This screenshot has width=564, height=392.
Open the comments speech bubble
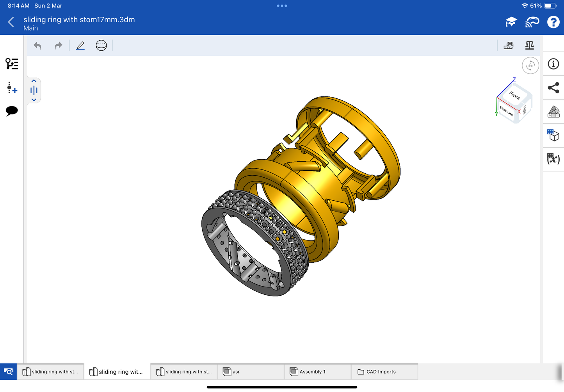click(x=12, y=111)
